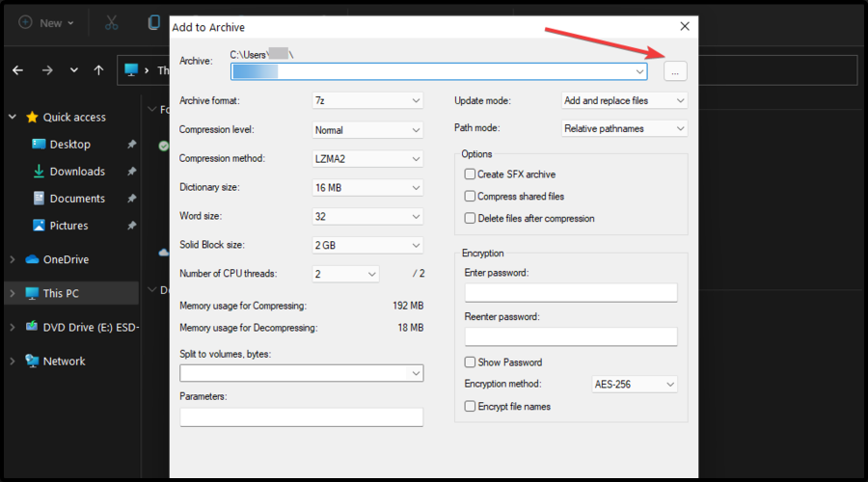Click the Explorer back arrow icon
Screen dimensions: 868x482
(x=18, y=70)
